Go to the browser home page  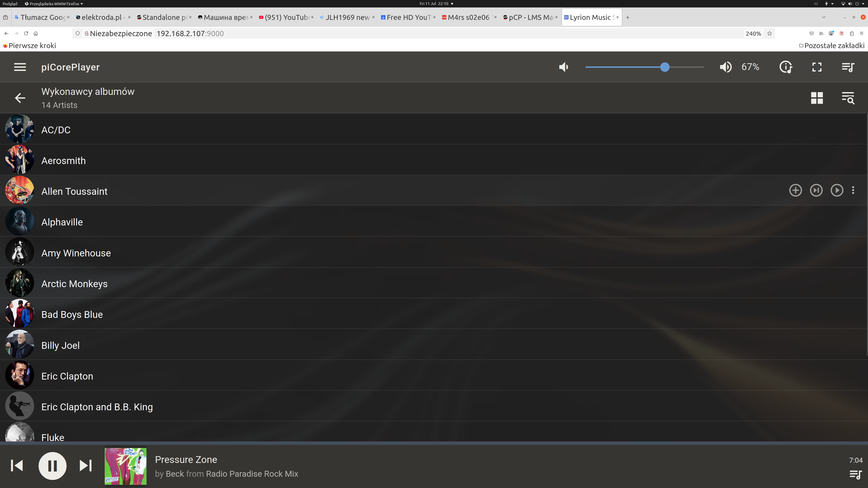[x=36, y=33]
